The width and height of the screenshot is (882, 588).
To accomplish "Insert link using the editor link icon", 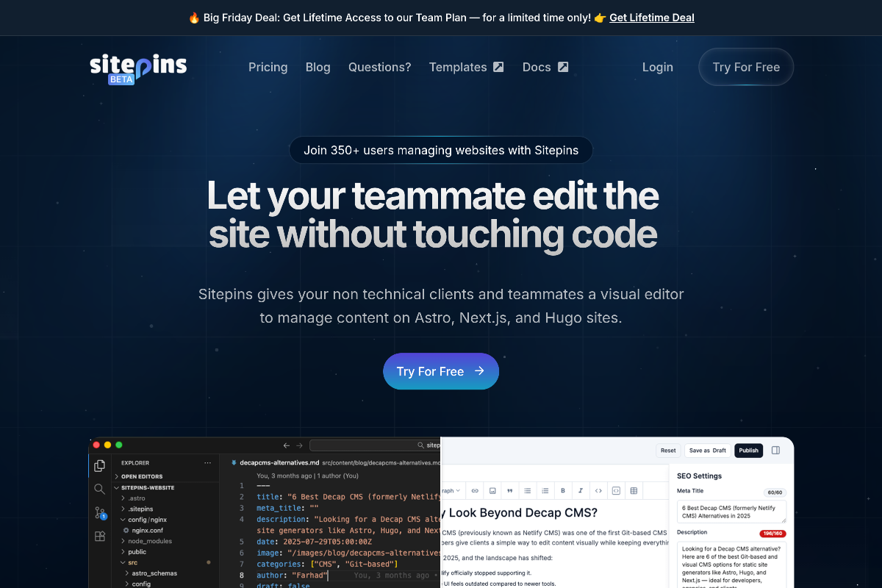I will [x=475, y=490].
